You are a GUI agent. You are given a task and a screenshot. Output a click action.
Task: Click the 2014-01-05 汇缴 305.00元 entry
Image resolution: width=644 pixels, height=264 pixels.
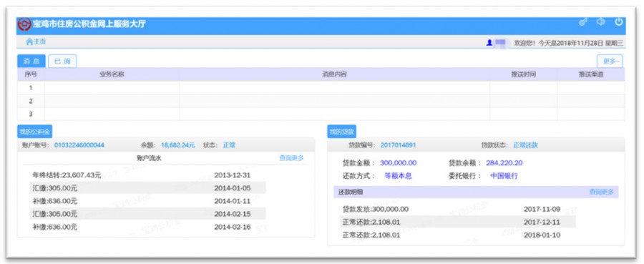[148, 188]
